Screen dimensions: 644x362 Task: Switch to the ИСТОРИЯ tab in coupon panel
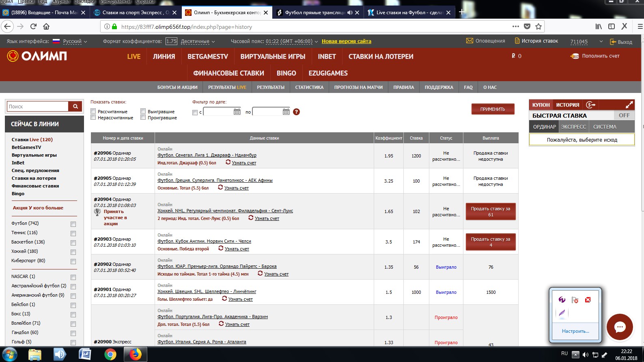pyautogui.click(x=568, y=105)
